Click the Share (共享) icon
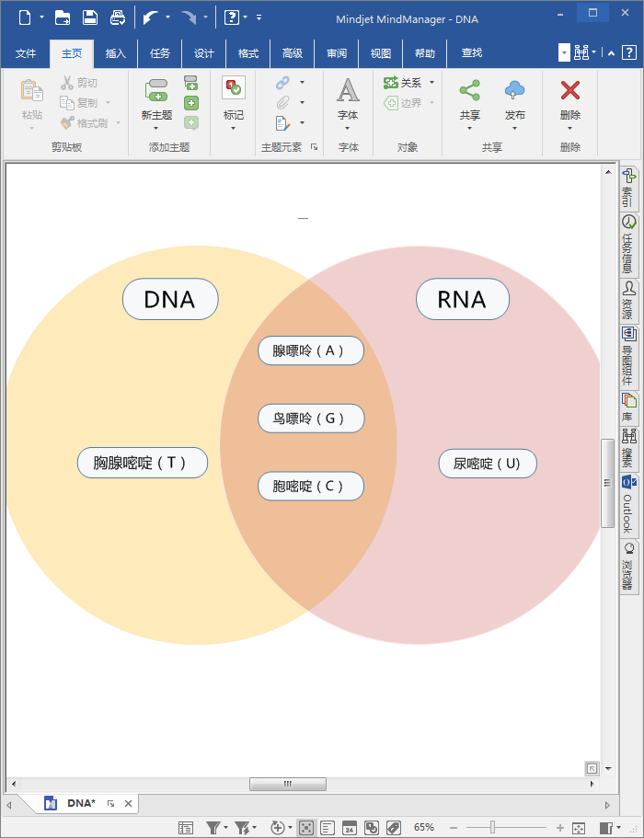Image resolution: width=644 pixels, height=838 pixels. pyautogui.click(x=469, y=91)
